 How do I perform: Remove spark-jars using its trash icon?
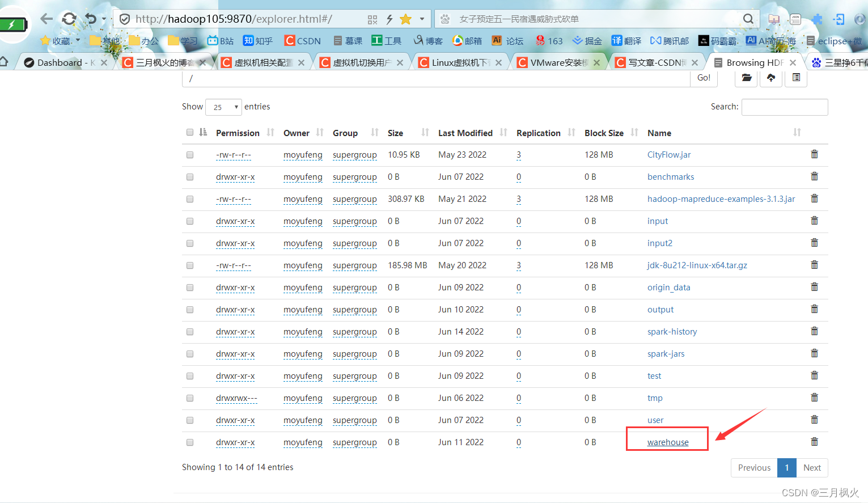(x=814, y=353)
